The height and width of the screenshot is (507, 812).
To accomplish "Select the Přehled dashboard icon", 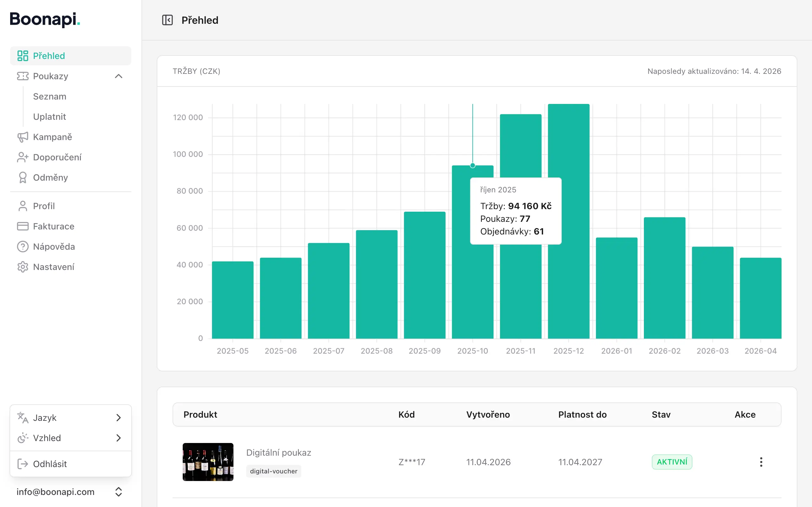I will coord(23,56).
